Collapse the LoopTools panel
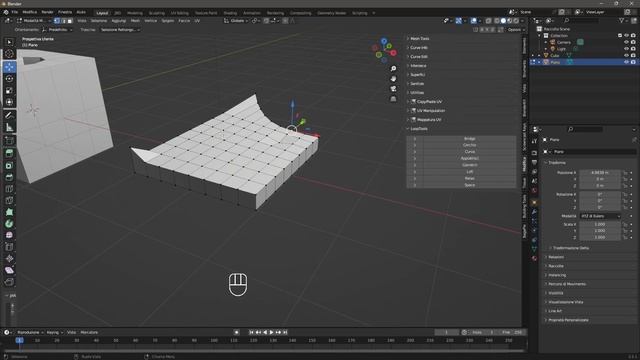Viewport: 640px width, 360px height. [x=418, y=129]
